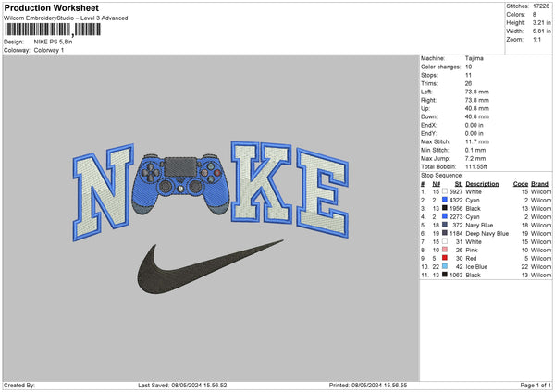Click the 'St.' column header
The height and width of the screenshot is (392, 555).
[x=459, y=184]
